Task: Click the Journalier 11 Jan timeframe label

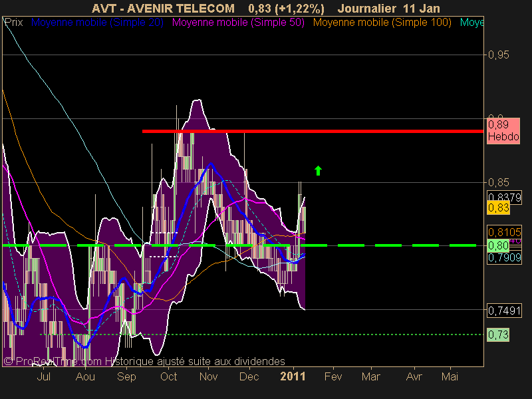Action: [389, 9]
